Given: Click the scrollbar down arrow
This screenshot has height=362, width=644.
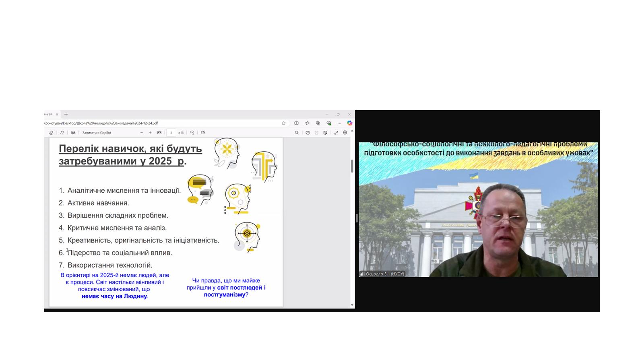Looking at the screenshot, I should tap(352, 305).
